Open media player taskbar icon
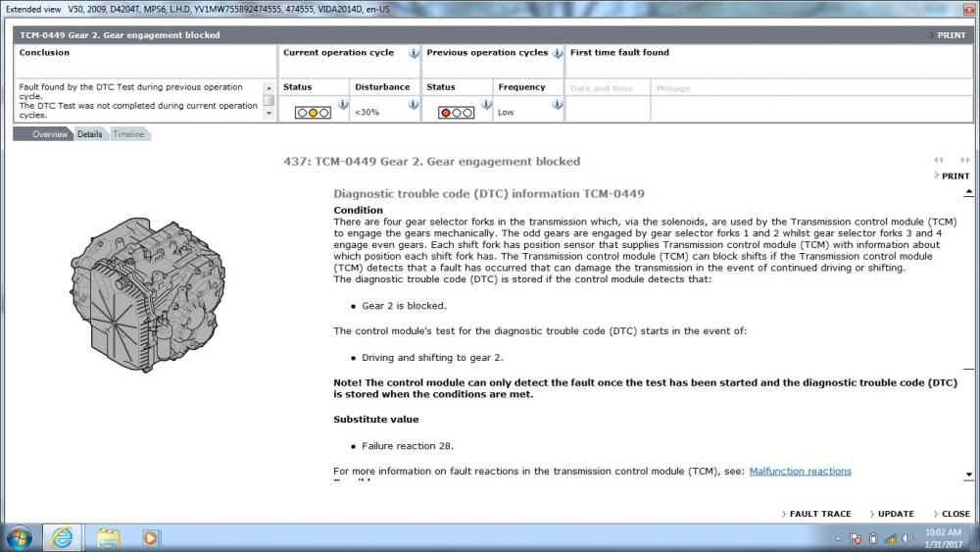The image size is (980, 552). point(150,538)
